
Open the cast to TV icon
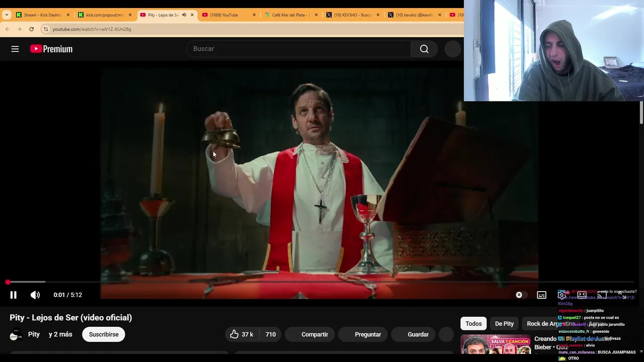(x=602, y=295)
